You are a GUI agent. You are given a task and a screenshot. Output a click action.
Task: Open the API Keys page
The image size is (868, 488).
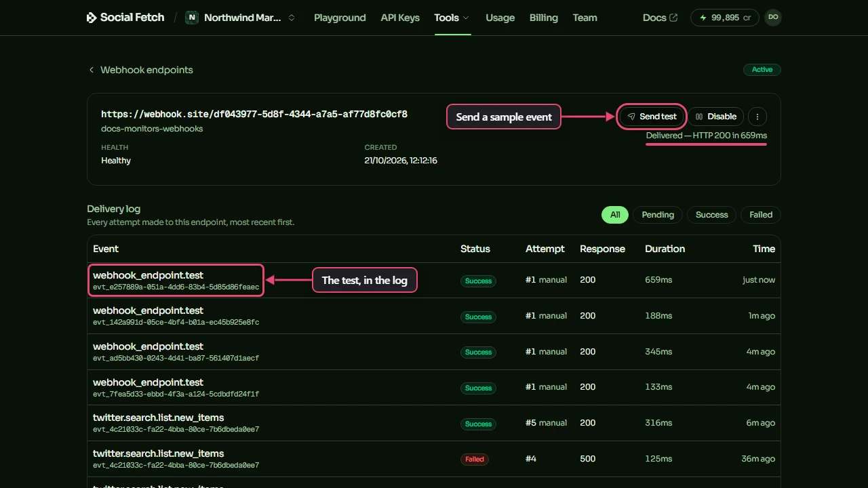400,18
